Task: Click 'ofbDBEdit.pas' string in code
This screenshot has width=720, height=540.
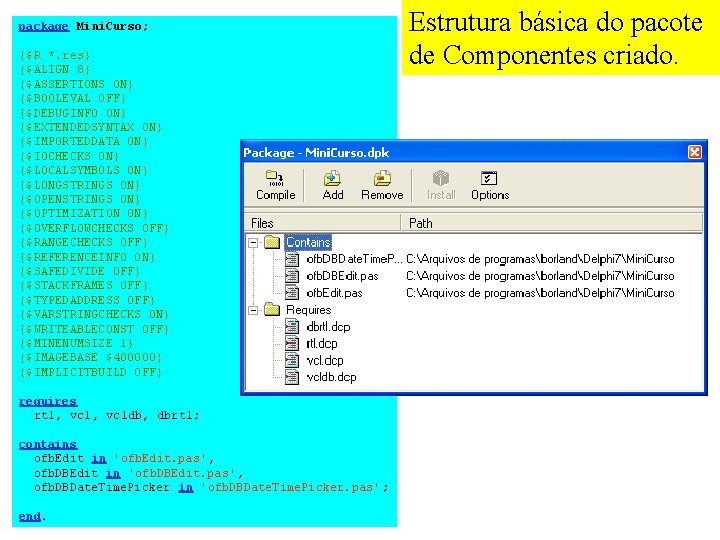Action: (x=182, y=473)
